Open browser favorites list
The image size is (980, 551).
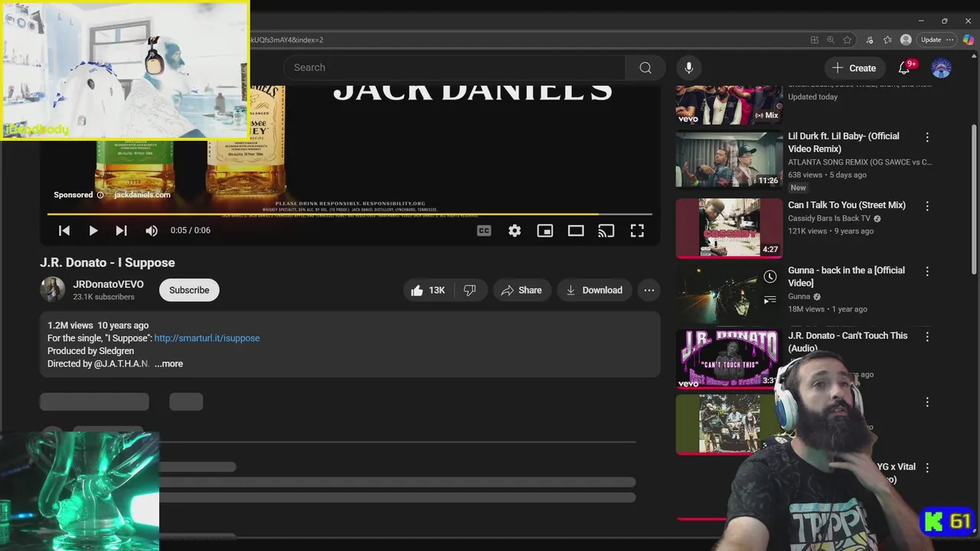pyautogui.click(x=887, y=40)
